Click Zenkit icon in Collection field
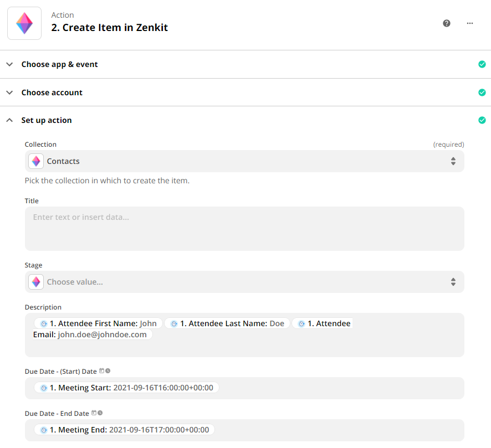Screen dimensions: 491x448 coord(36,161)
